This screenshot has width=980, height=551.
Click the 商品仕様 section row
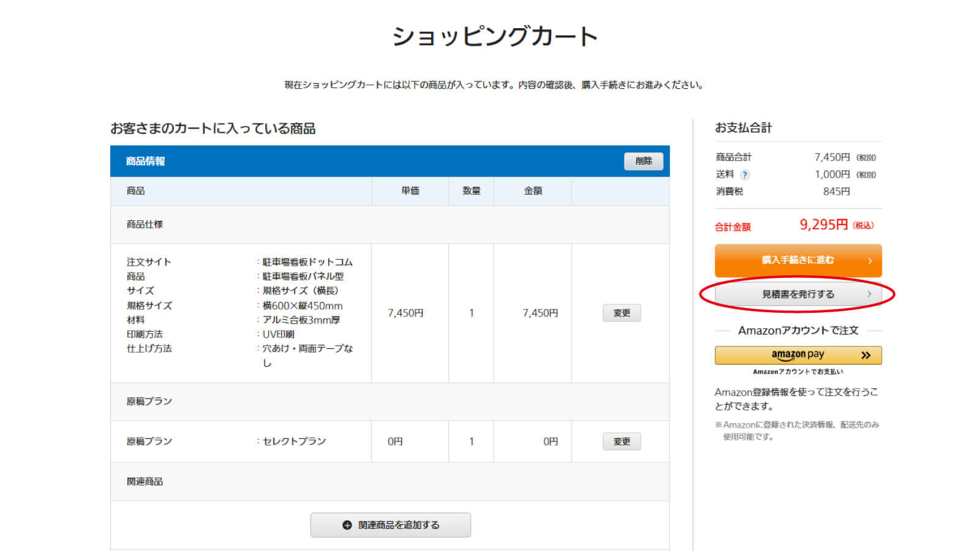tap(390, 225)
